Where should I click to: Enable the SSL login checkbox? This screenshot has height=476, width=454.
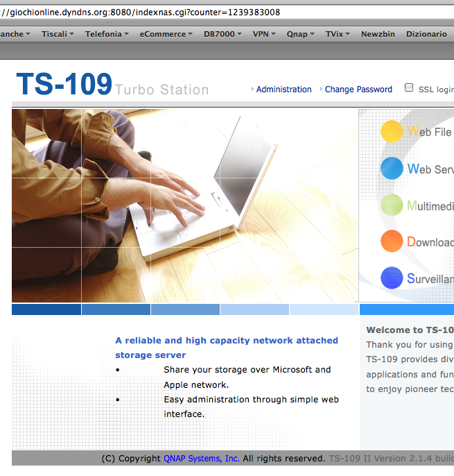[x=409, y=88]
